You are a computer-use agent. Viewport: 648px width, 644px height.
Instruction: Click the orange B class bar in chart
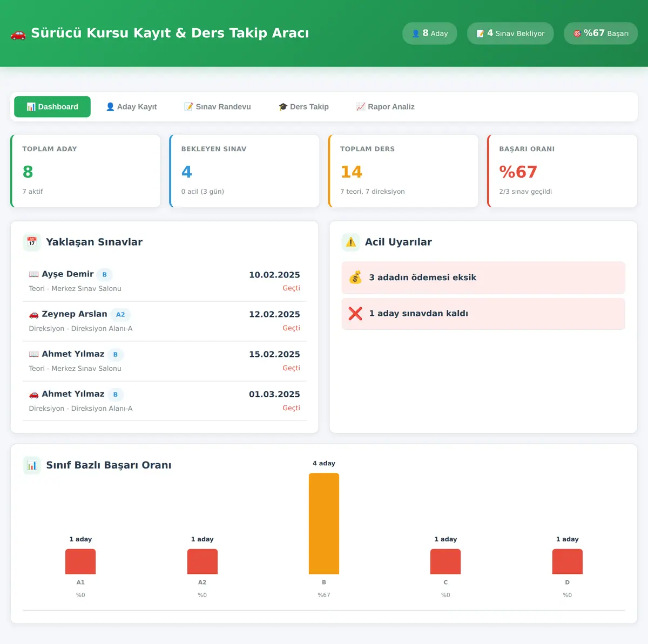tap(324, 524)
